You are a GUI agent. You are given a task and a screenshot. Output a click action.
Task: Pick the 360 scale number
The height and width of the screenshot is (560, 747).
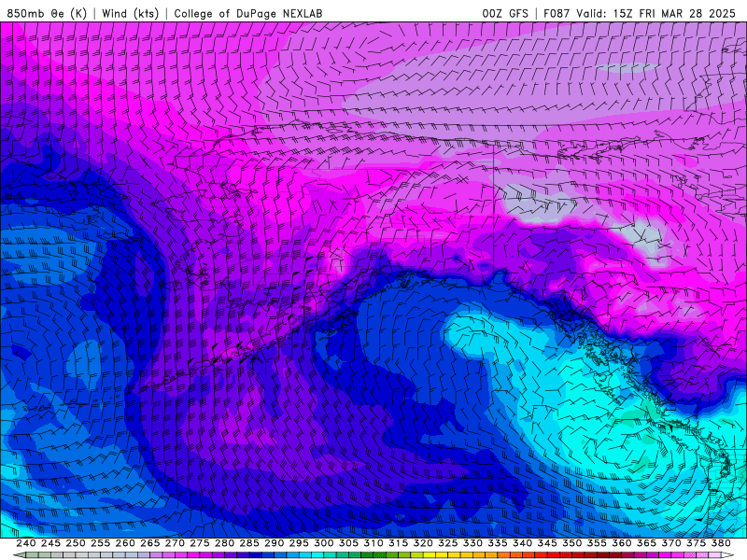coord(621,543)
